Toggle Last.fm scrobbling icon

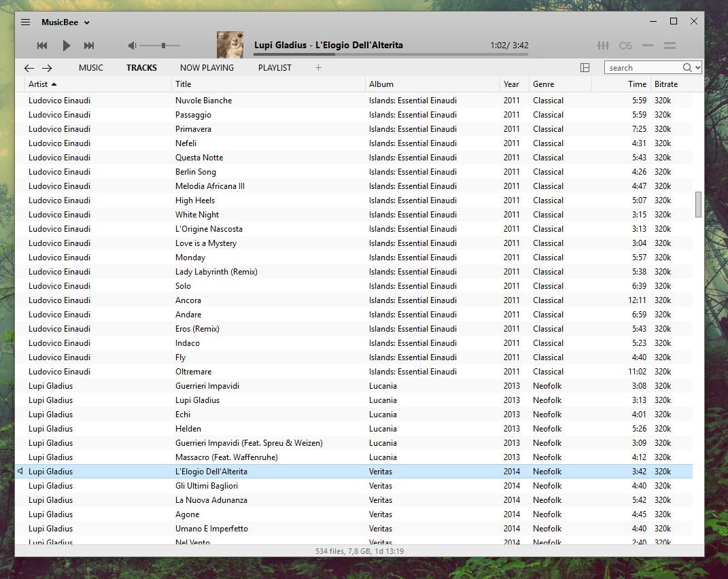[625, 46]
